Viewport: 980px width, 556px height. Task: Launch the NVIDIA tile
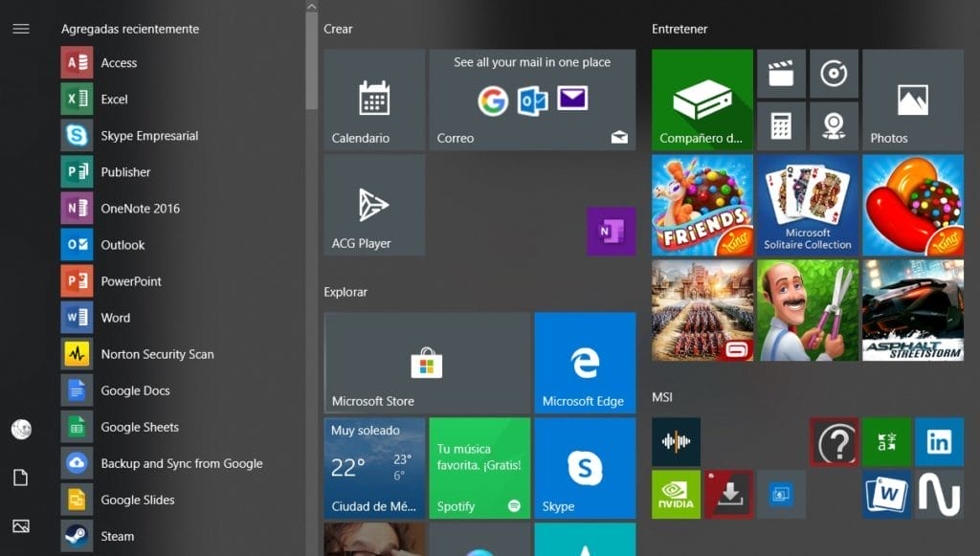pyautogui.click(x=676, y=495)
